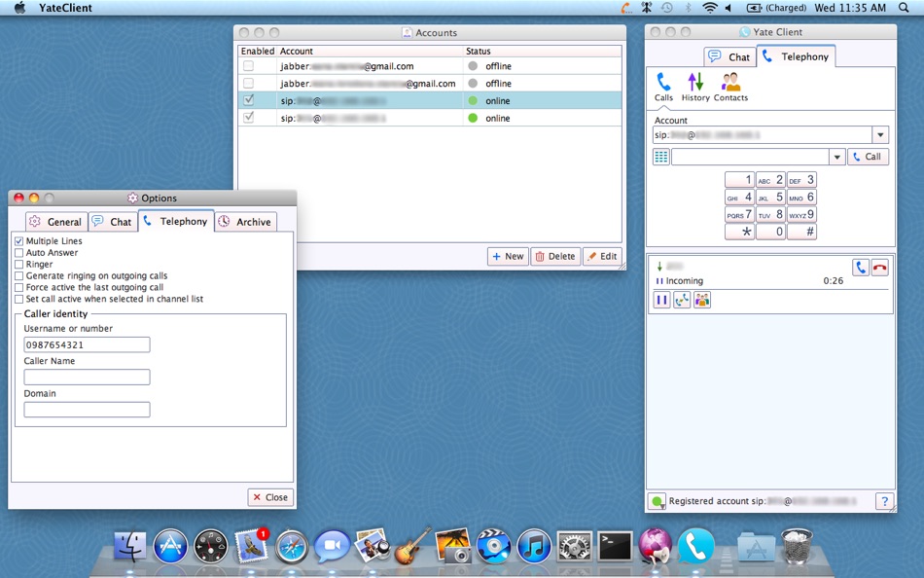
Task: Open the Yate phone app in Dock
Action: (x=696, y=546)
